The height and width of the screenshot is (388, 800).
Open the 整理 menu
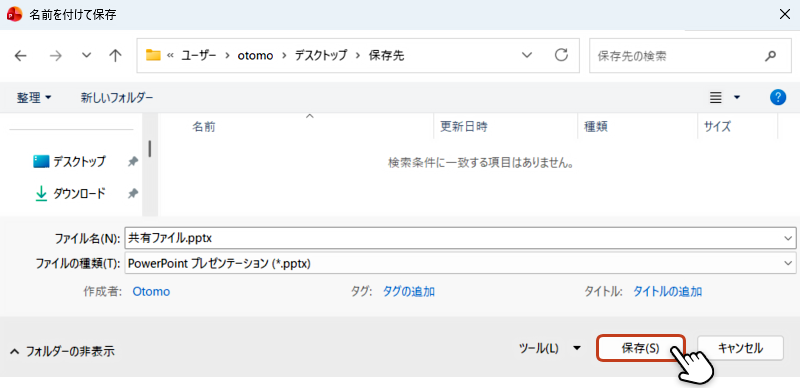(x=34, y=98)
